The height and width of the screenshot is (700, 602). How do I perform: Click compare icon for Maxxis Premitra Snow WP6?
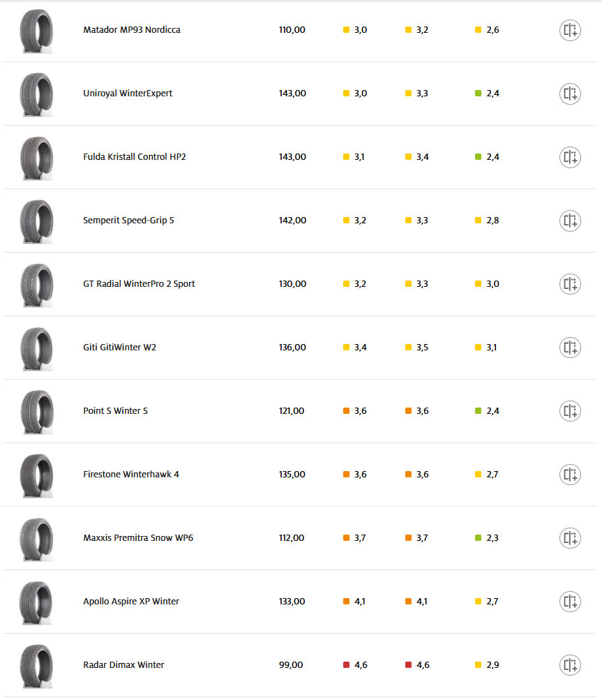(570, 538)
